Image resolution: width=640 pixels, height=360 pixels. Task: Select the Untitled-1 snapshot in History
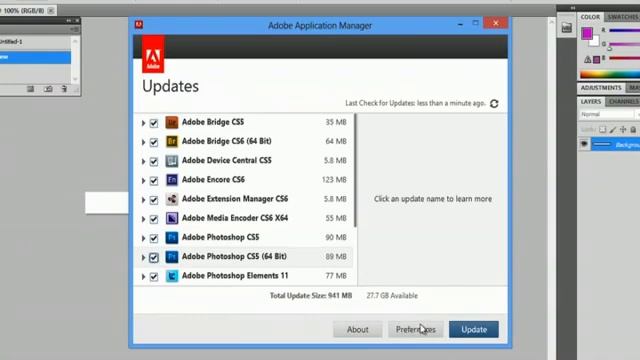tap(35, 42)
